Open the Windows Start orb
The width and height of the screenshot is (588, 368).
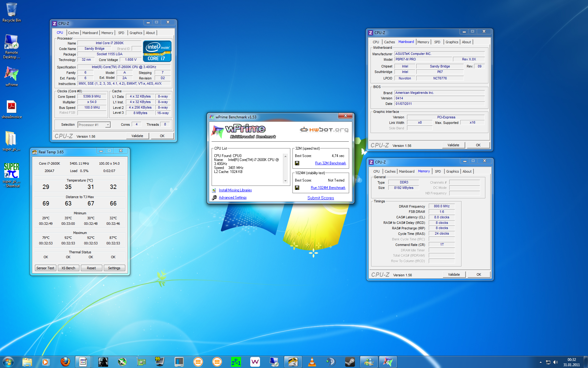click(8, 362)
